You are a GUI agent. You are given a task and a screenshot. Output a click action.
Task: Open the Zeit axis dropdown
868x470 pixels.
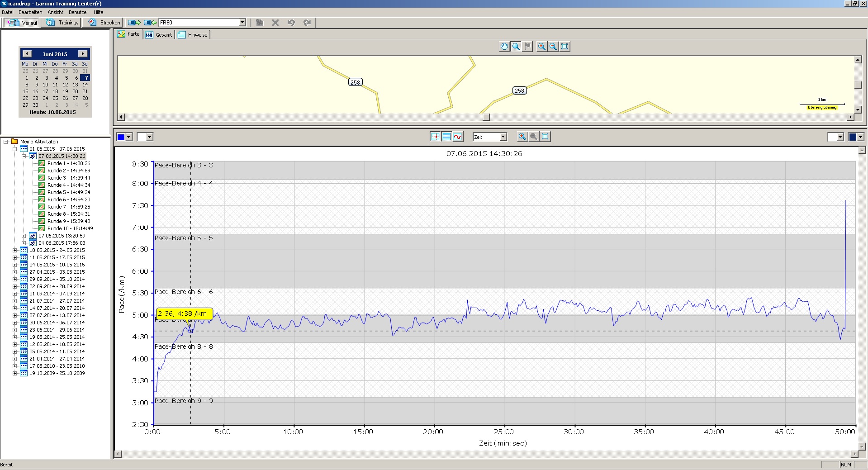click(503, 137)
